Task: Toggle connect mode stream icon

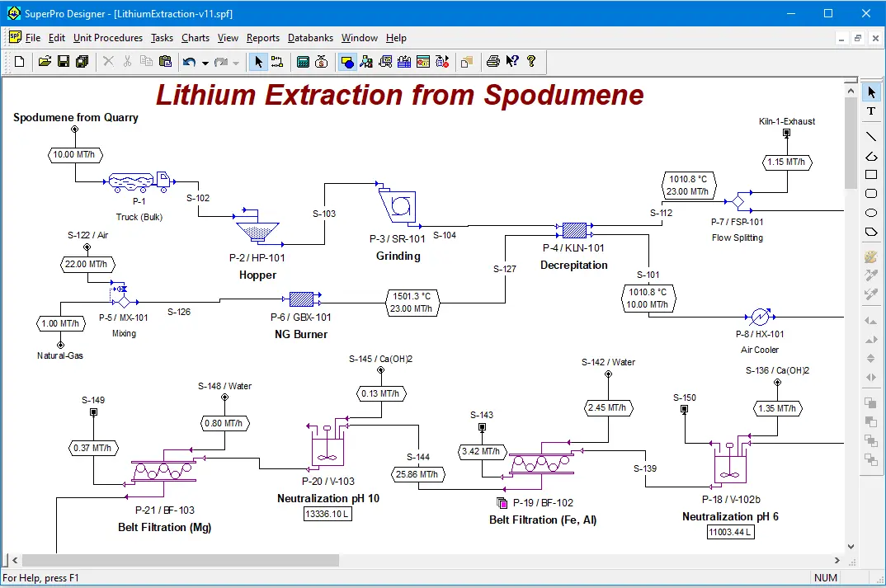Action: click(x=276, y=62)
